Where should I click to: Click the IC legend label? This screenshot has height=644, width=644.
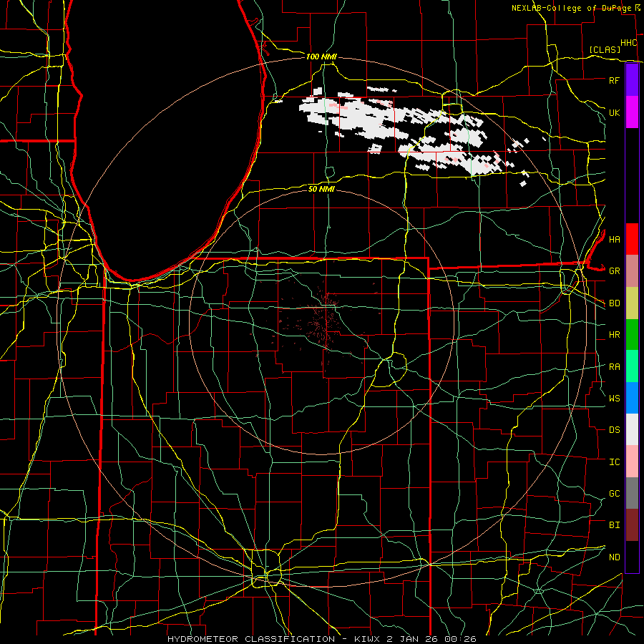(x=614, y=462)
